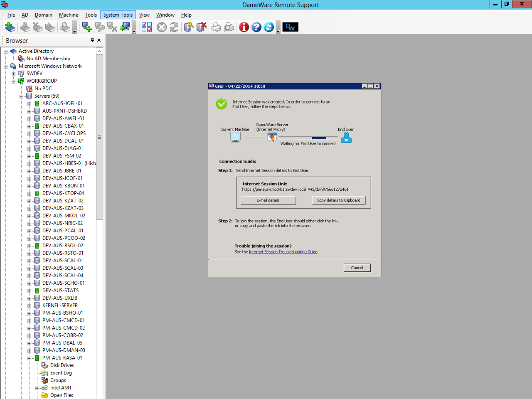Open the Machine menu
This screenshot has height=399, width=532.
69,15
